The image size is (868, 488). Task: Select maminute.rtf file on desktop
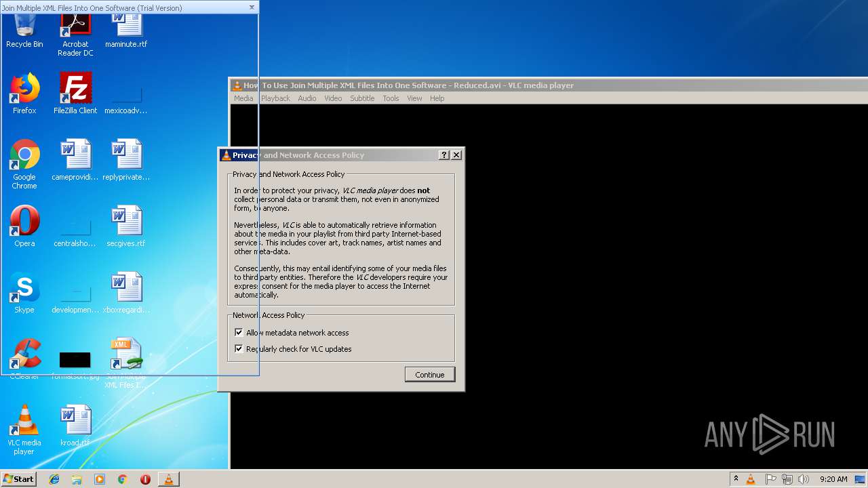point(126,30)
